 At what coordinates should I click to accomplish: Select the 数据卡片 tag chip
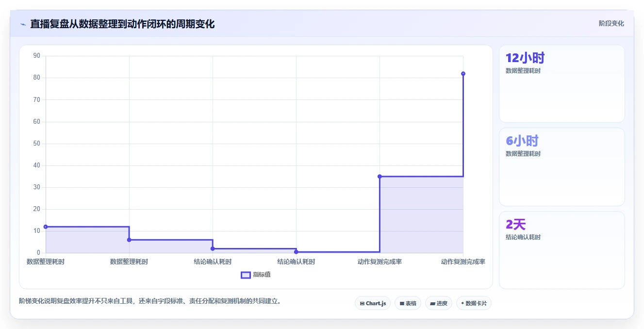474,303
